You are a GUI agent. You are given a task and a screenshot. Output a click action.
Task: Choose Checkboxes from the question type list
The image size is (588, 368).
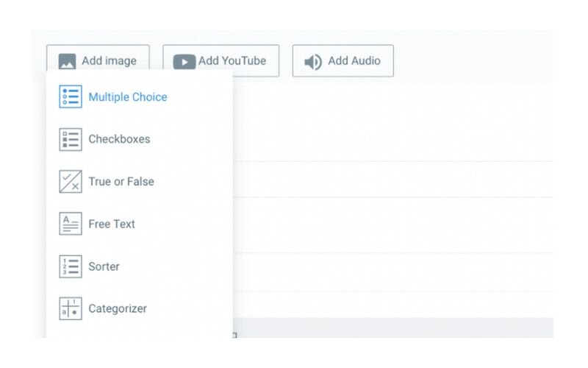(x=119, y=139)
